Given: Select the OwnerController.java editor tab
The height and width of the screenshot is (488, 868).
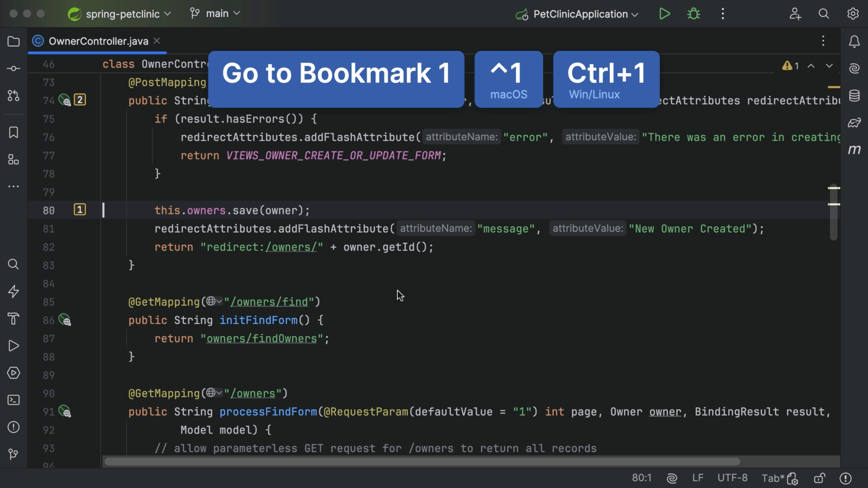Looking at the screenshot, I should click(98, 41).
